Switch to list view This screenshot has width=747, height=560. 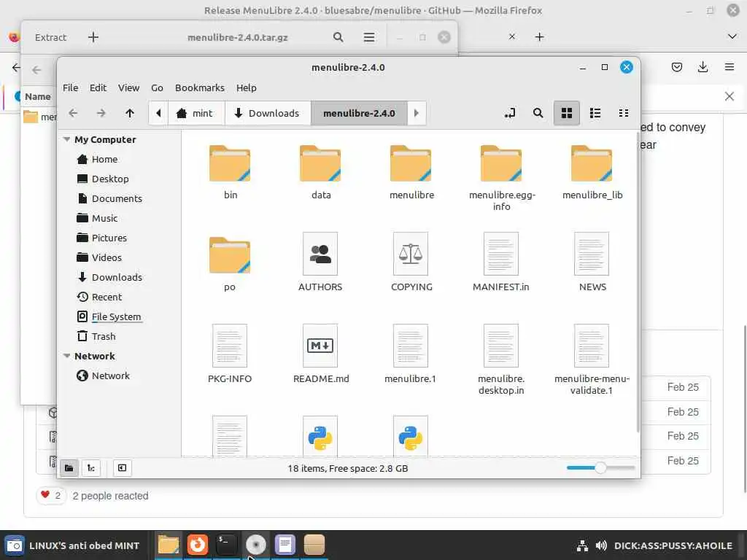(x=595, y=113)
